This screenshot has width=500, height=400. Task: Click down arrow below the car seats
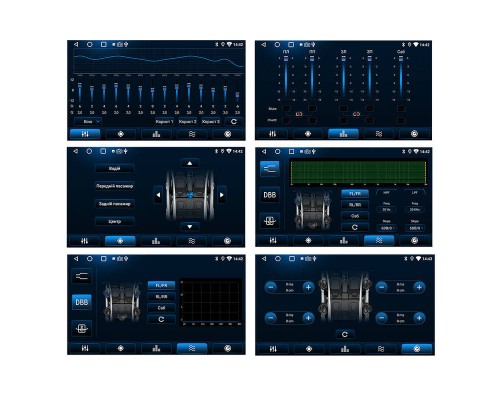(x=190, y=227)
